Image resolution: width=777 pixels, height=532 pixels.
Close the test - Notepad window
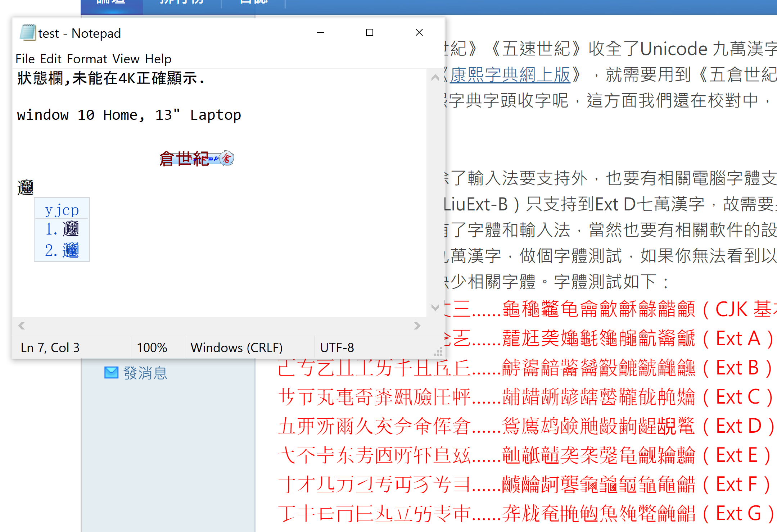[419, 32]
